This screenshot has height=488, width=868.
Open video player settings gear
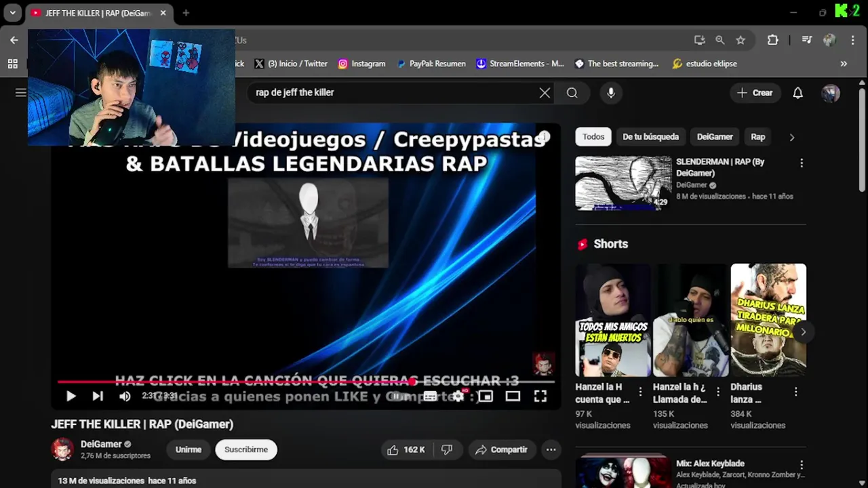tap(458, 396)
